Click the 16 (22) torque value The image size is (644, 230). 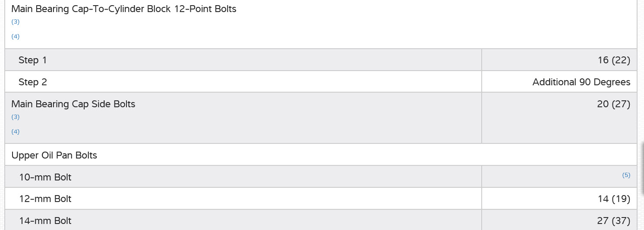coord(613,60)
